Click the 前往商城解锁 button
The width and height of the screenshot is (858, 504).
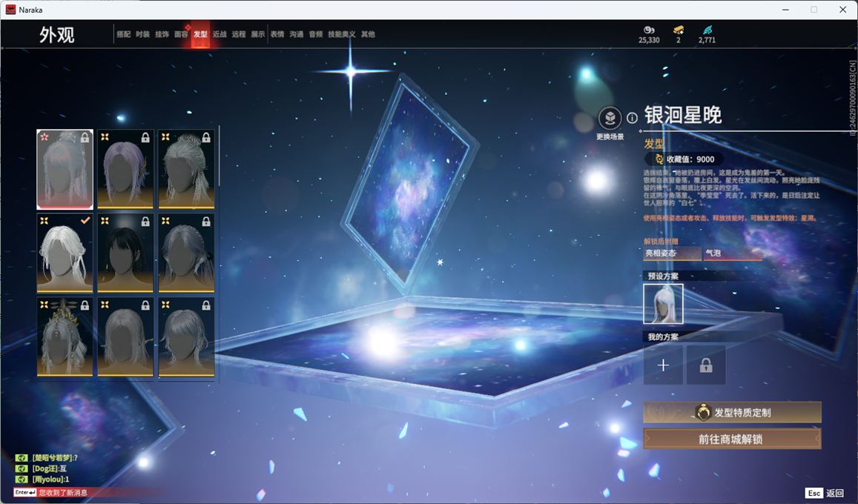tap(732, 439)
